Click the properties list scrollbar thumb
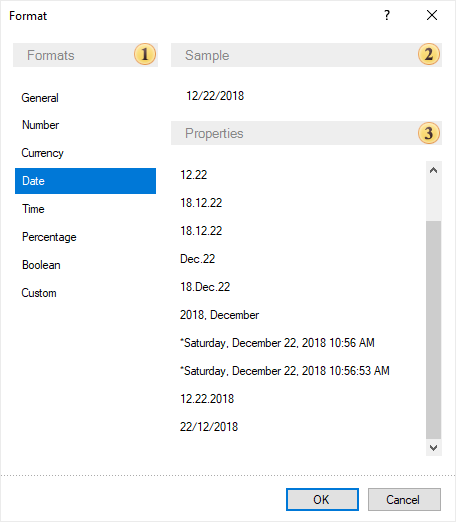 433,330
